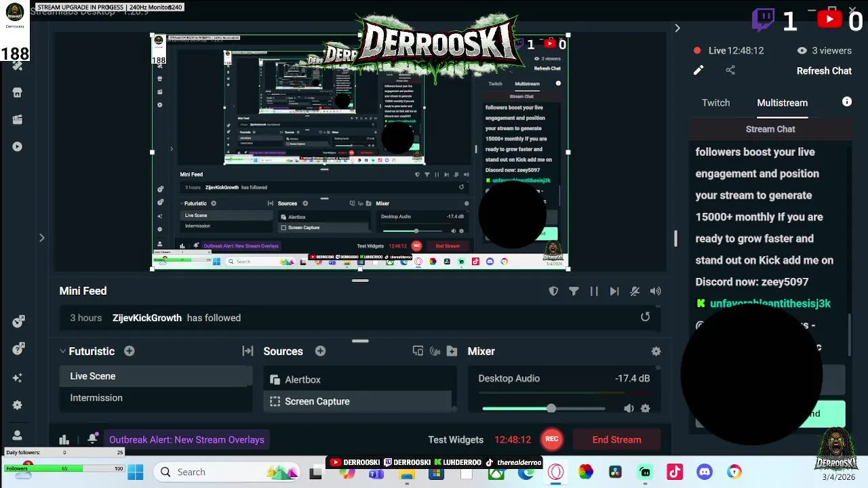This screenshot has height=488, width=868.
Task: Toggle viewer count eye icon
Action: click(x=802, y=51)
